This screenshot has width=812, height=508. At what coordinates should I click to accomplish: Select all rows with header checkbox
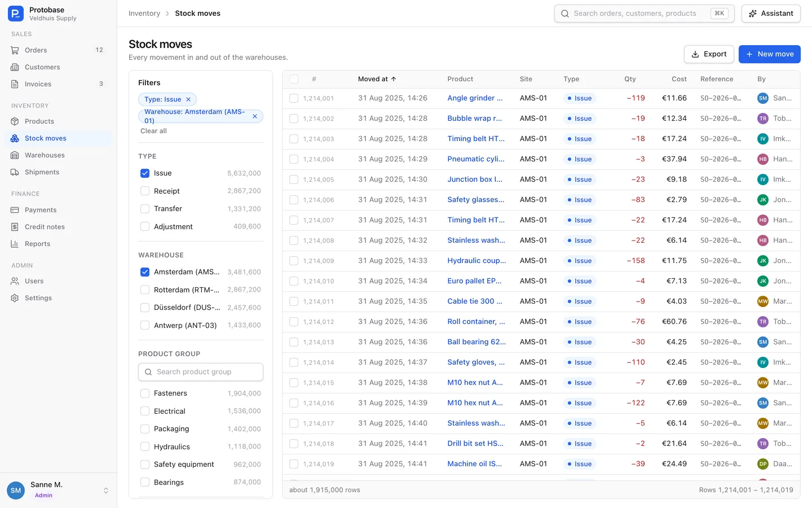point(294,79)
